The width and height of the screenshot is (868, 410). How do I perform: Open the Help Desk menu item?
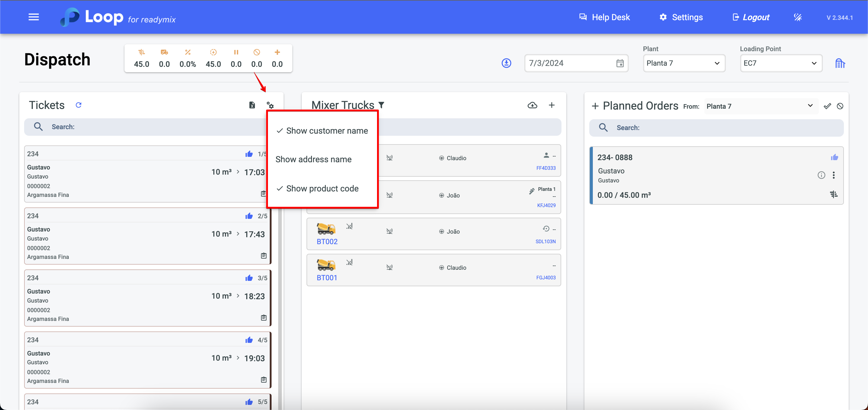(x=605, y=17)
